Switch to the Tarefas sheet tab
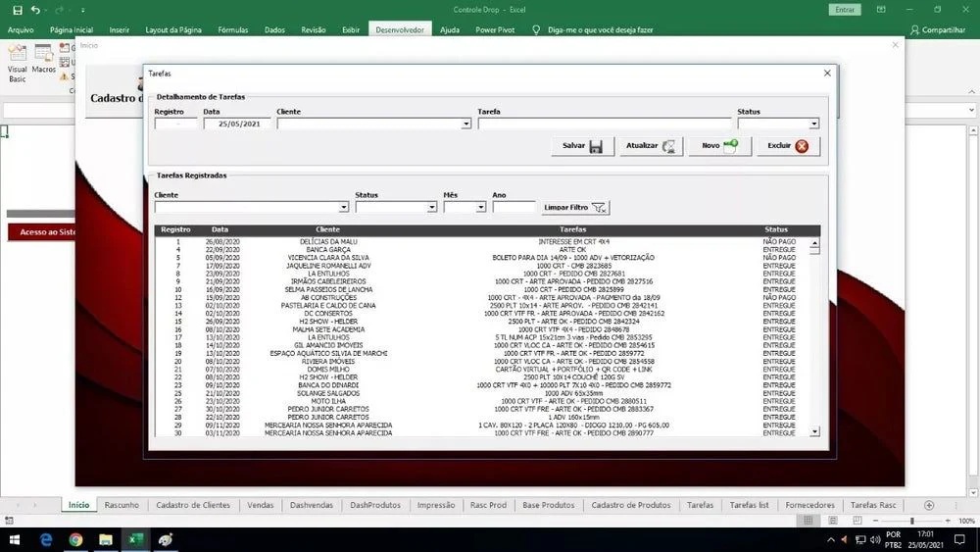 point(700,505)
